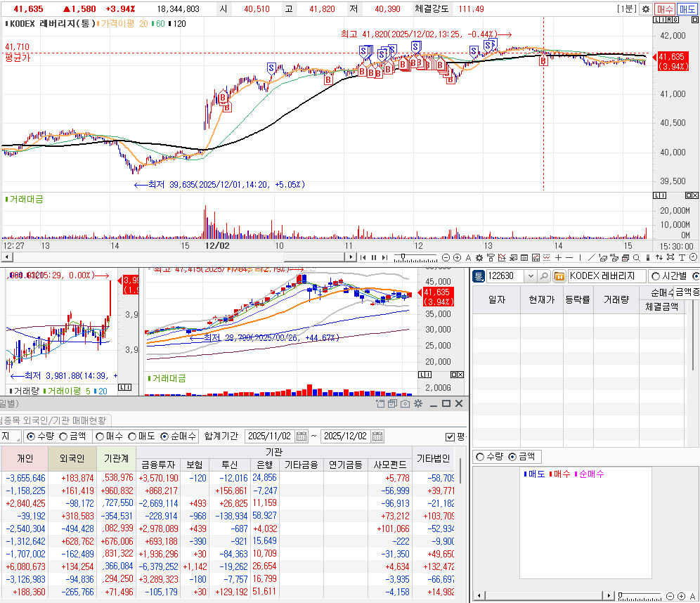
Task: Click the L button of LIRG group
Action: tap(656, 20)
